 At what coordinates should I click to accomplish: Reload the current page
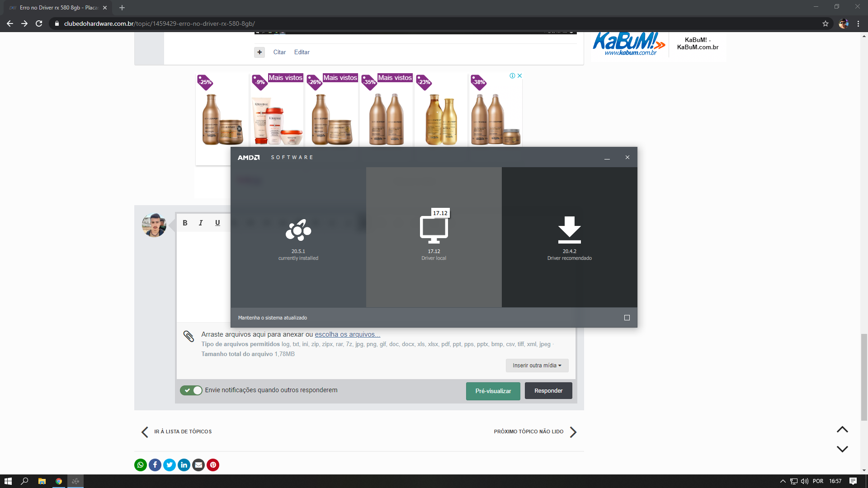click(x=39, y=23)
